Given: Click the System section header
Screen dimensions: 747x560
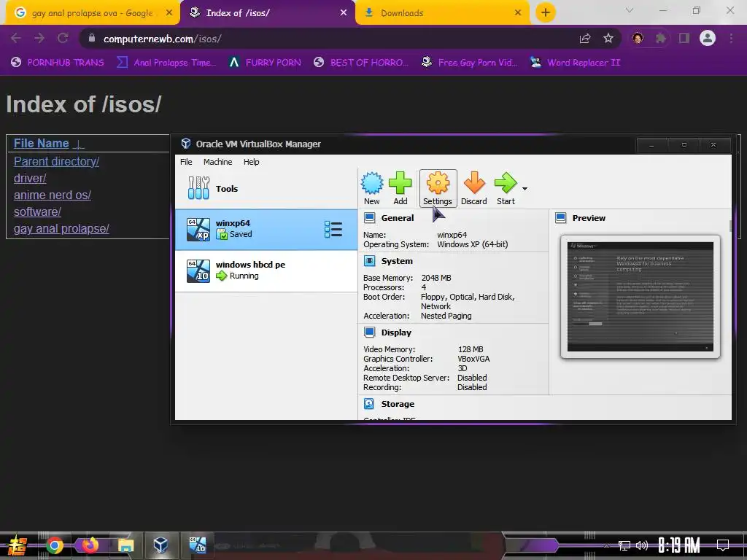Looking at the screenshot, I should [397, 261].
